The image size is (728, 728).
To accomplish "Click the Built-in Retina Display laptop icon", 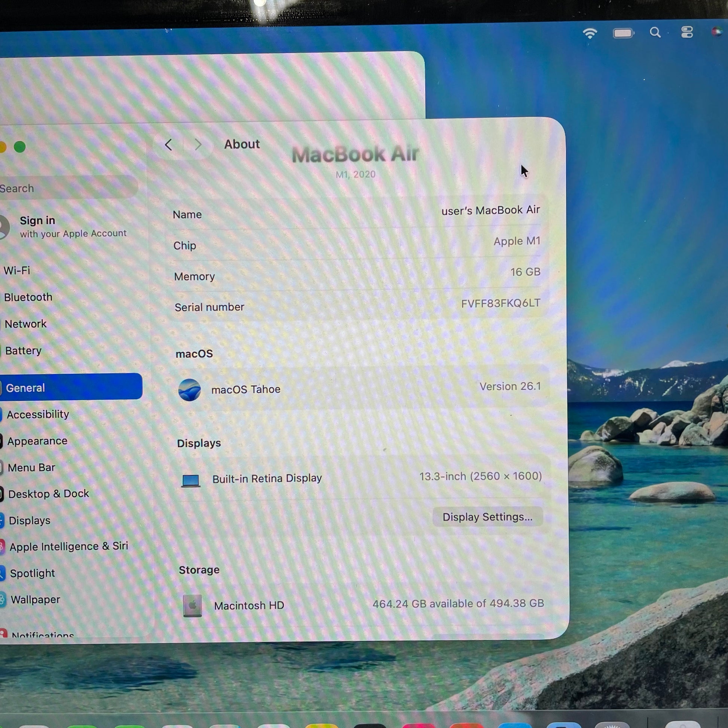I will pos(191,480).
